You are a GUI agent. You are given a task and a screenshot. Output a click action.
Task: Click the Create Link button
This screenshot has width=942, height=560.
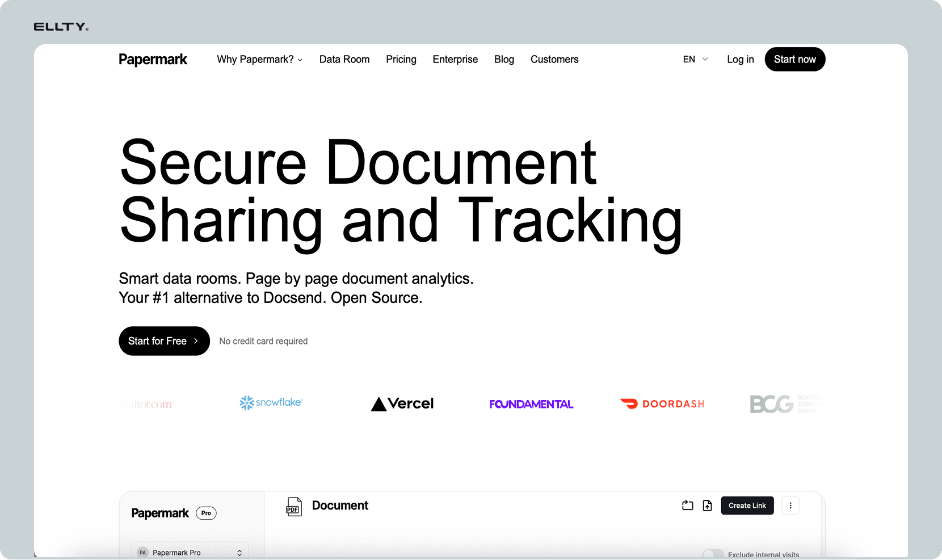click(747, 506)
